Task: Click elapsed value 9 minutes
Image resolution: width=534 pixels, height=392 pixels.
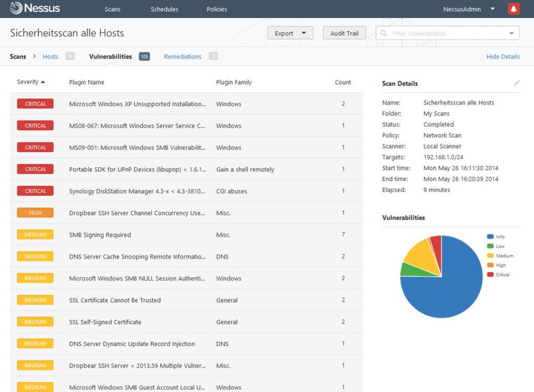Action: (x=437, y=190)
